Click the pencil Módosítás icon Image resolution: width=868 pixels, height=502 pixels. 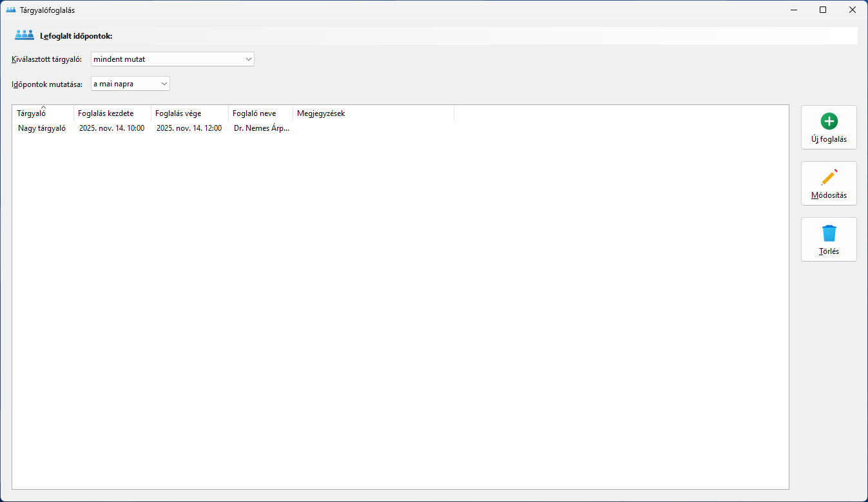[x=829, y=177]
